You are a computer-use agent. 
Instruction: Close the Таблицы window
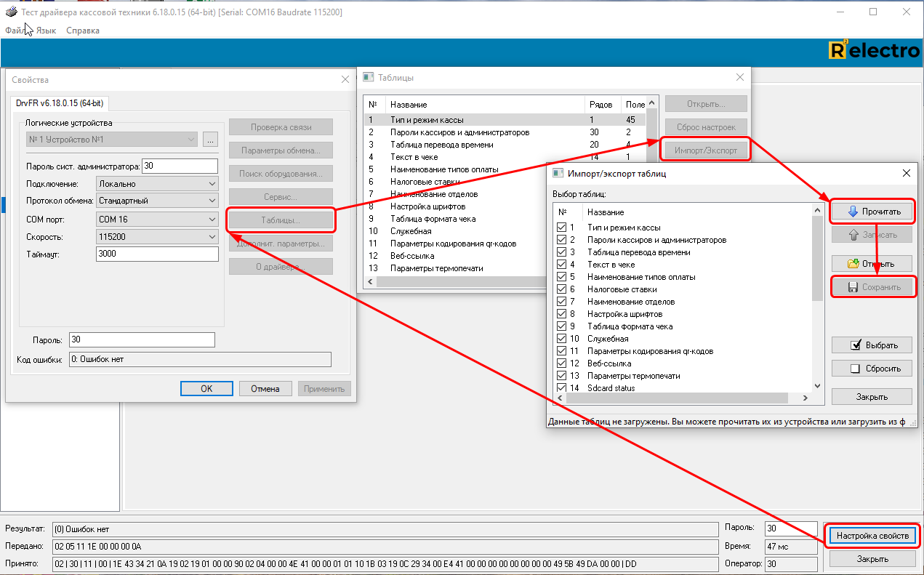pos(740,77)
